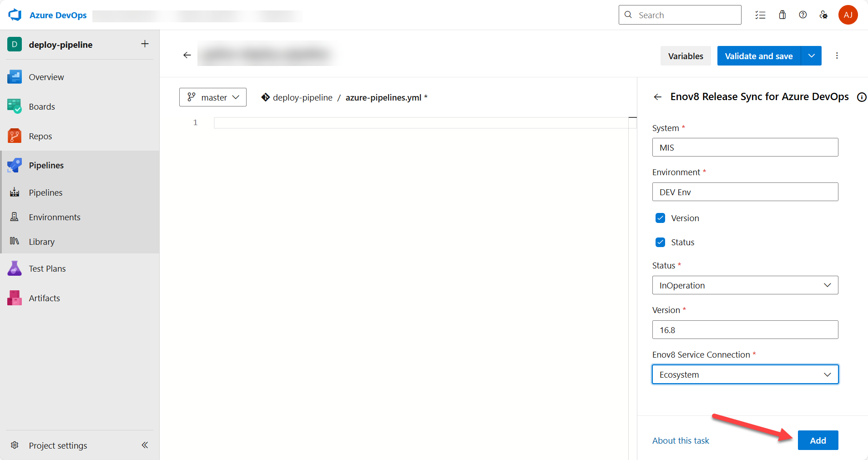
Task: Click the Version input field with 16.8
Action: coord(745,330)
